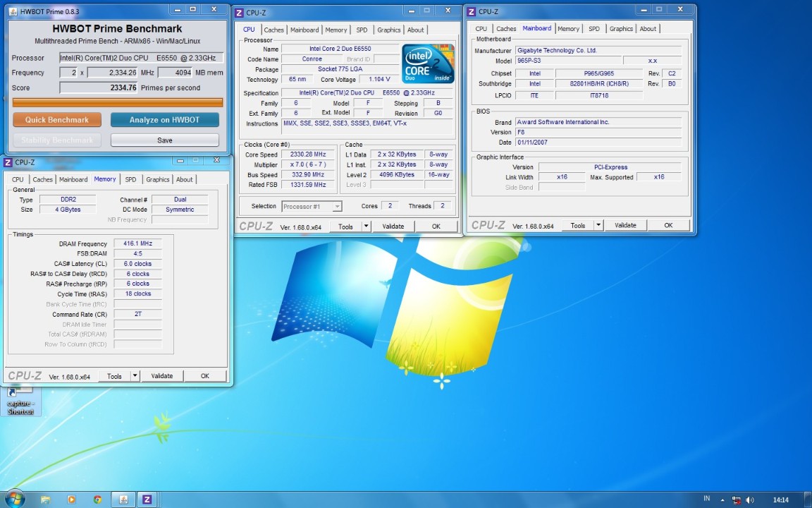Open Caches tab in the Memory window
This screenshot has width=812, height=508.
42,179
